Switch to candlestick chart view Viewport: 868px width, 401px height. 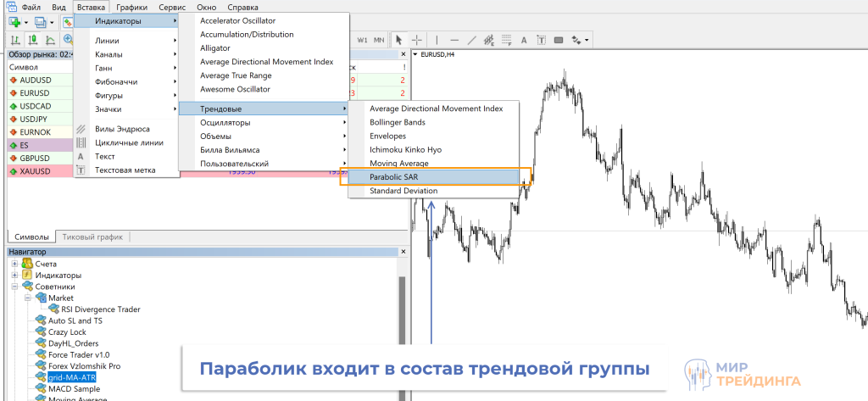pyautogui.click(x=33, y=40)
